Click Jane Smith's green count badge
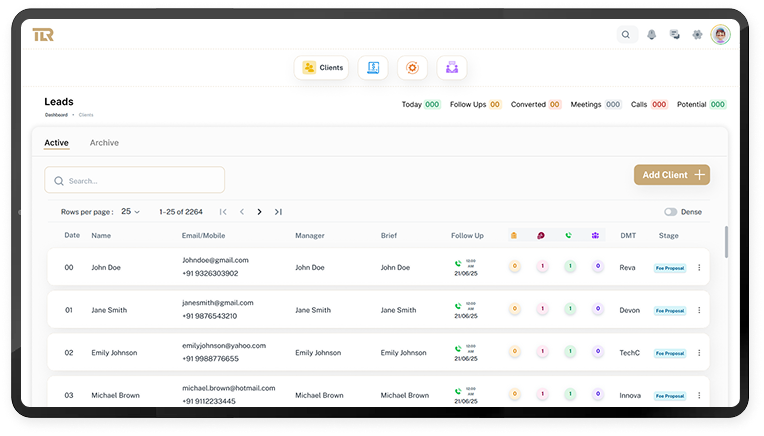The width and height of the screenshot is (764, 436). point(570,309)
